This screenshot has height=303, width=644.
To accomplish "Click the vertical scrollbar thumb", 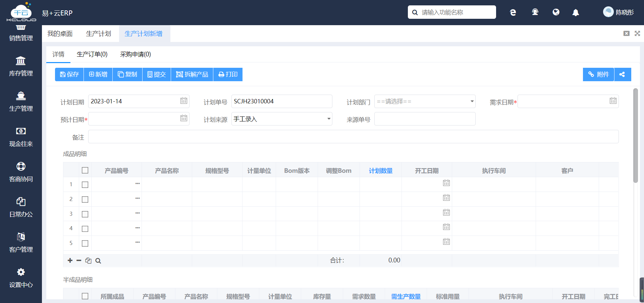I will (635, 136).
